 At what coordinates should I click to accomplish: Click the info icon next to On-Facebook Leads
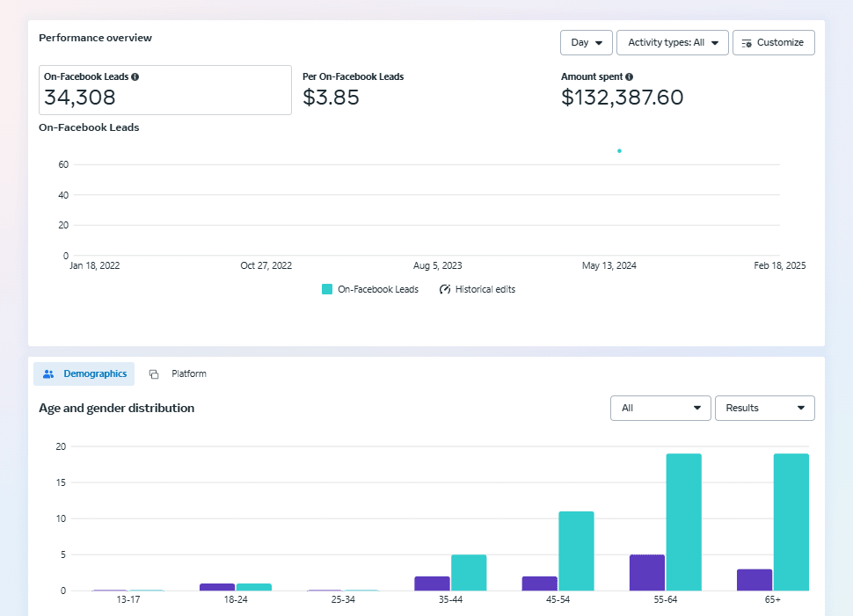pos(135,77)
